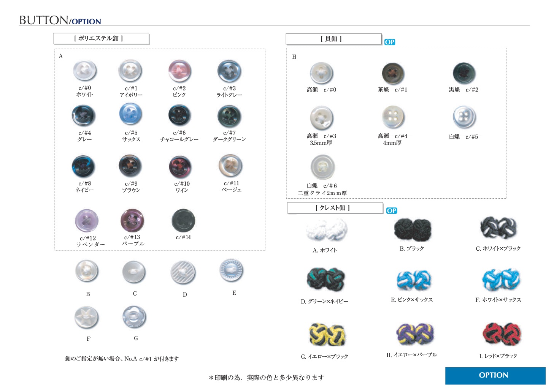The image size is (554, 392).
Task: Select the 高瀬 c/#3 3.5mm厚 shell button
Action: (x=322, y=118)
